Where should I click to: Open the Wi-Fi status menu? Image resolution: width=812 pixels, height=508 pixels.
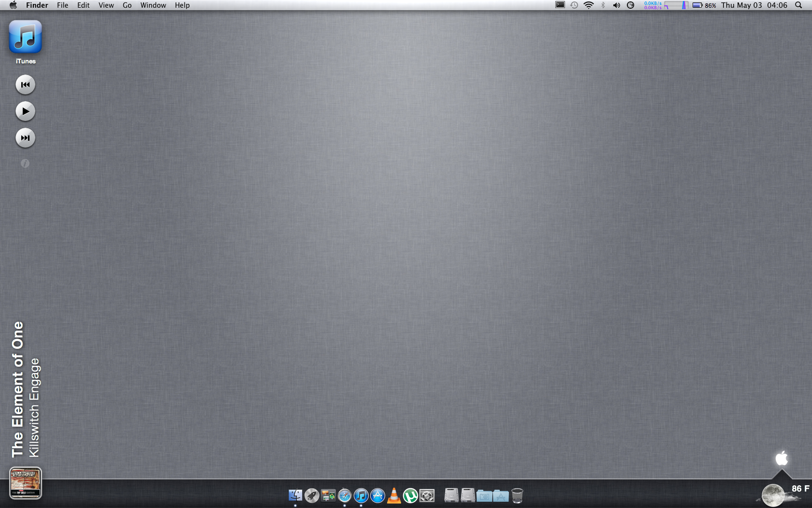click(589, 5)
